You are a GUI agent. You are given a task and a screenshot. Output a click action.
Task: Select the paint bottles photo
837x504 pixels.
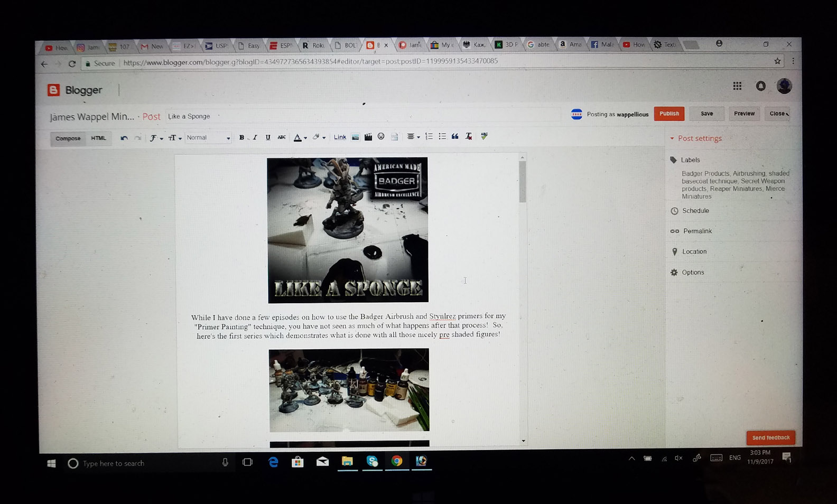click(349, 390)
